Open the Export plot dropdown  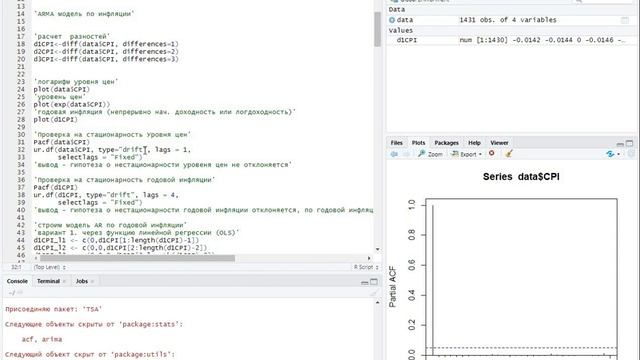pyautogui.click(x=466, y=154)
